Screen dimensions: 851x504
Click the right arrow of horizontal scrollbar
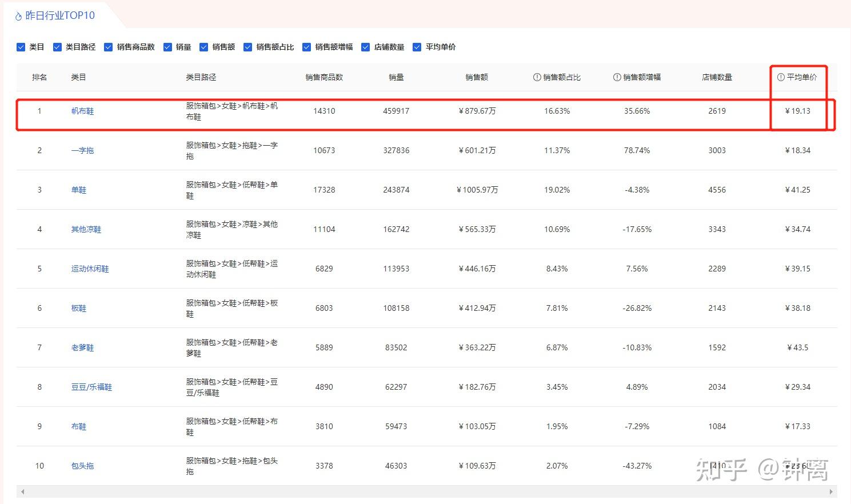(x=831, y=491)
